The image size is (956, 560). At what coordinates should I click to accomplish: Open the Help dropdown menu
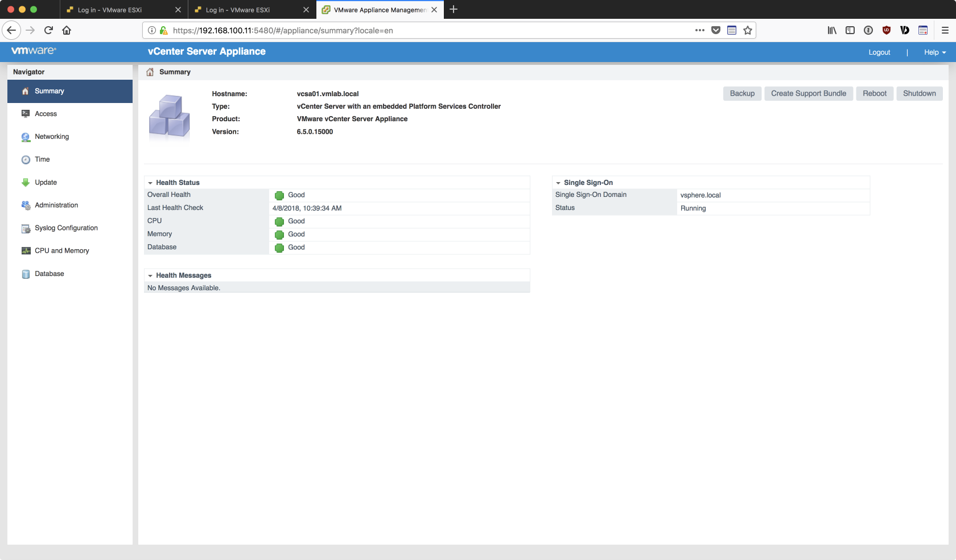coord(934,52)
